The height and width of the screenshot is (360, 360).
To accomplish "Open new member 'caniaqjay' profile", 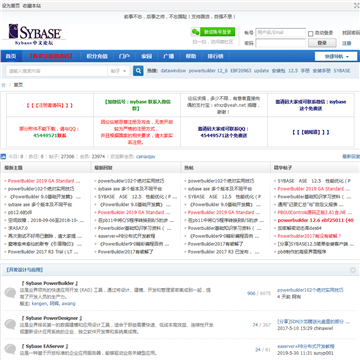I will click(145, 156).
